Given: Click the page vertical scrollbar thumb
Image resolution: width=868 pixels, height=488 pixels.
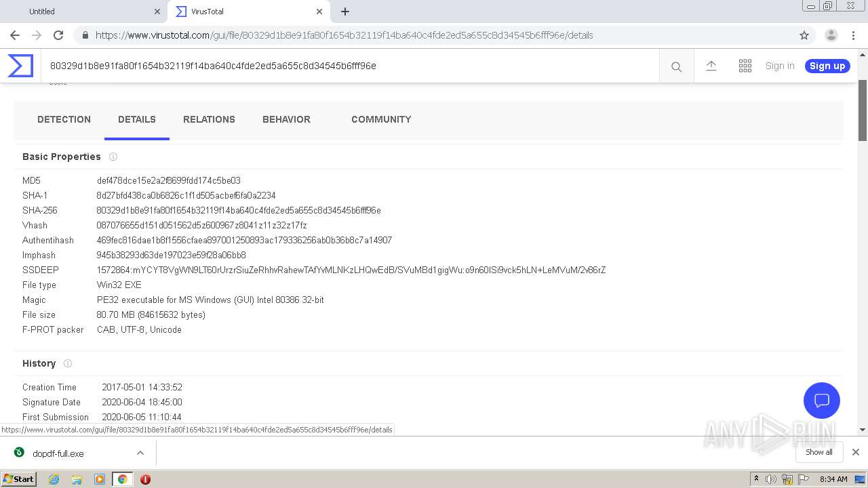Looking at the screenshot, I should pos(863,112).
